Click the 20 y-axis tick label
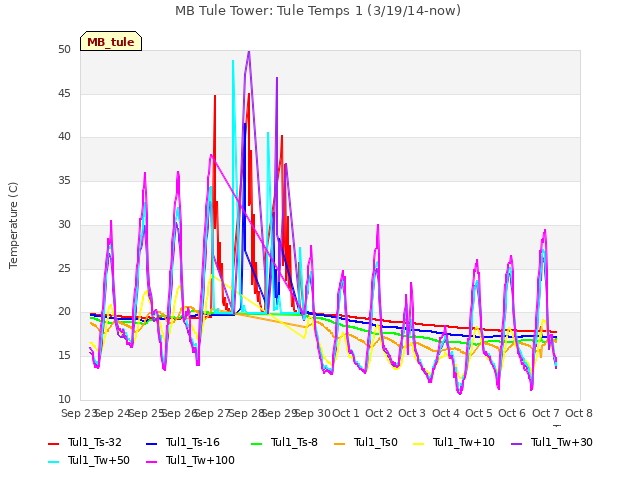The height and width of the screenshot is (480, 640). point(64,311)
